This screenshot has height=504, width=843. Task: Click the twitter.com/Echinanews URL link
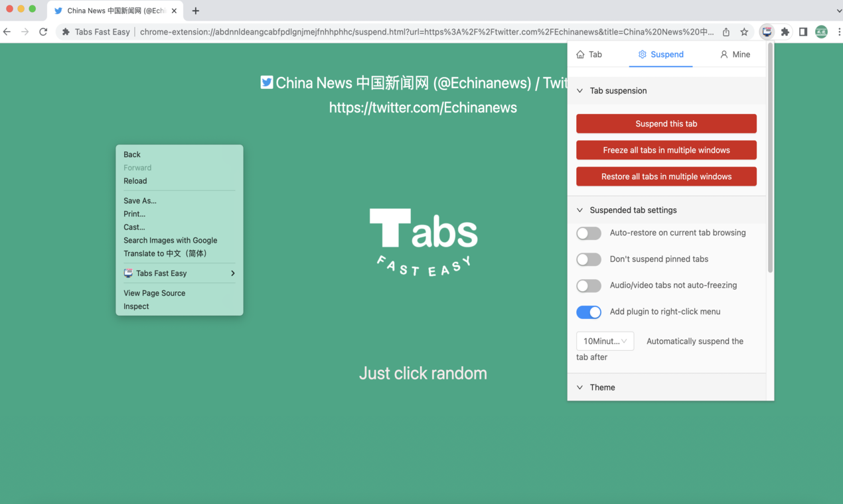(423, 107)
